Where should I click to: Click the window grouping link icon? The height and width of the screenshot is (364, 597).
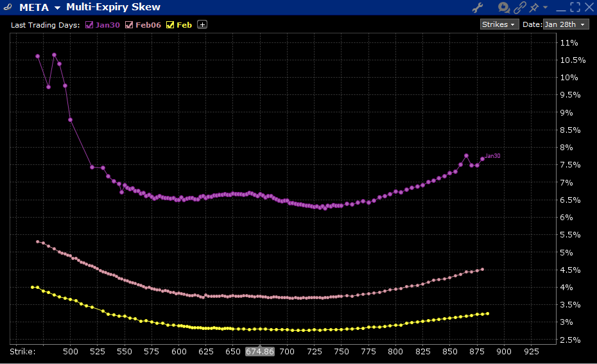(520, 7)
